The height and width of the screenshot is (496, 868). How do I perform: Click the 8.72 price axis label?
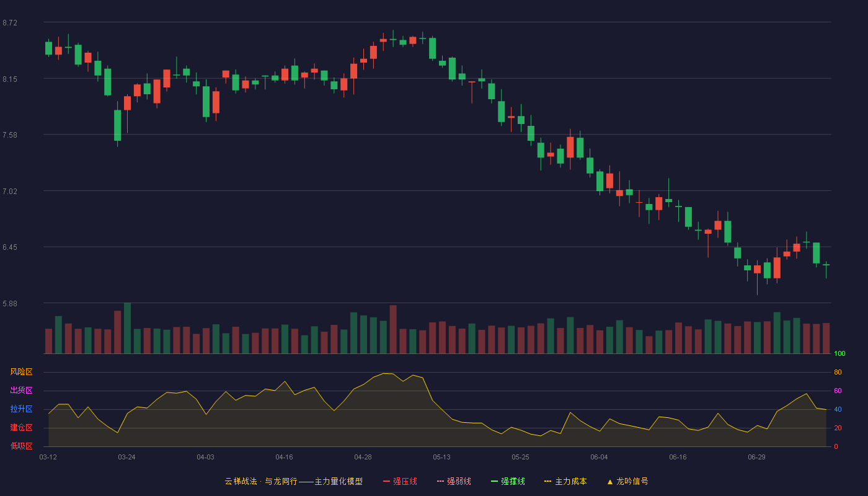pyautogui.click(x=10, y=23)
